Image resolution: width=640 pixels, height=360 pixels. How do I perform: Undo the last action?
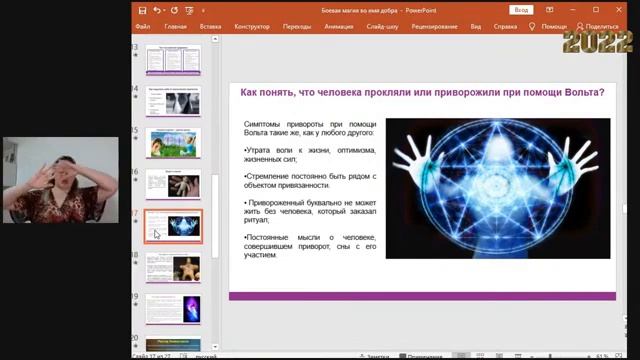(x=157, y=10)
